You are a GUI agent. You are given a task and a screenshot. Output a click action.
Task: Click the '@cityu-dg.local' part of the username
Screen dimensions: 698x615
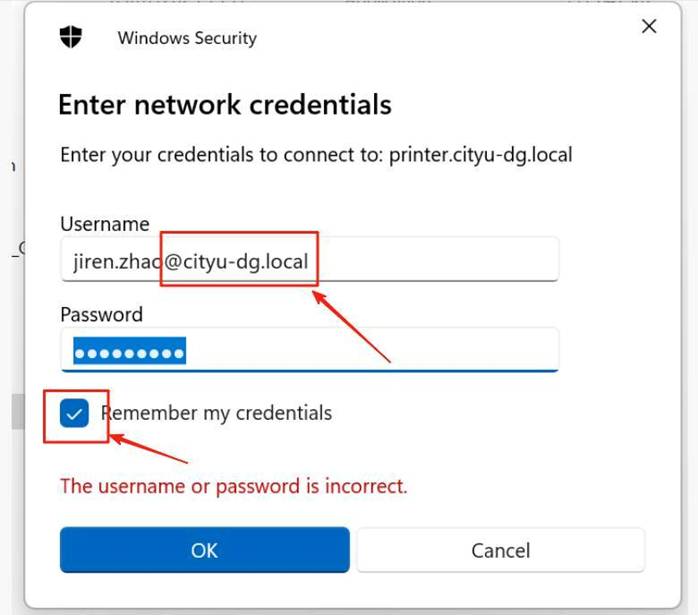[x=237, y=262]
